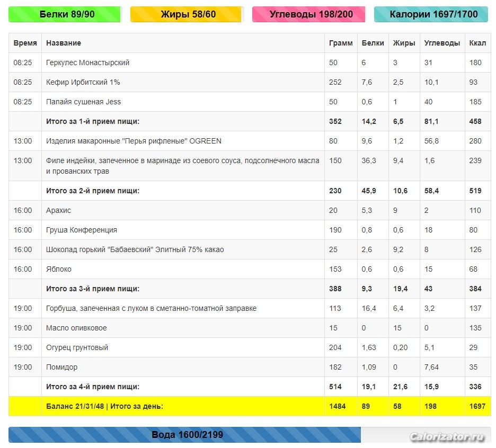Click the yellow Баланс 21/31/48 summary row
This screenshot has height=448, width=496.
(x=104, y=406)
